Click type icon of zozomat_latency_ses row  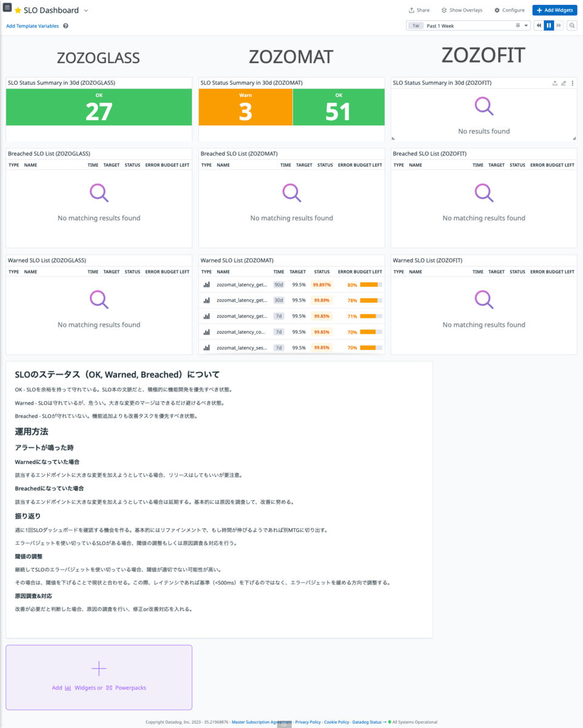click(x=206, y=348)
